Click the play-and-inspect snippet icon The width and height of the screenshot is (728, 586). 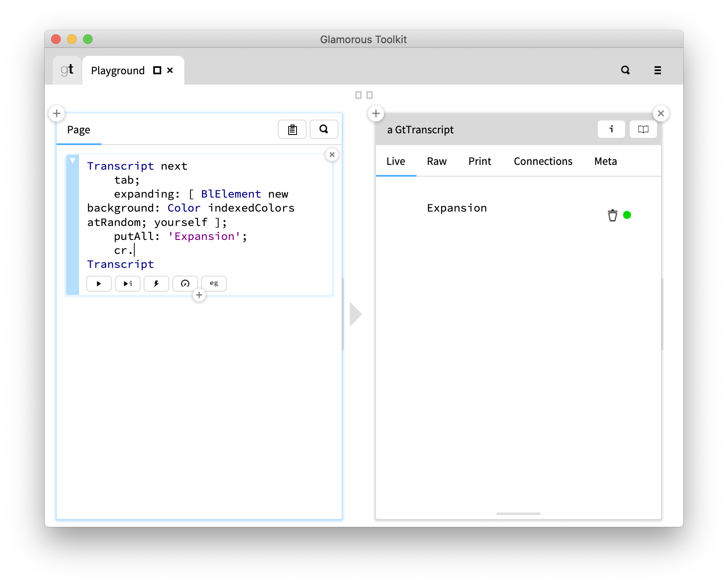(x=127, y=283)
